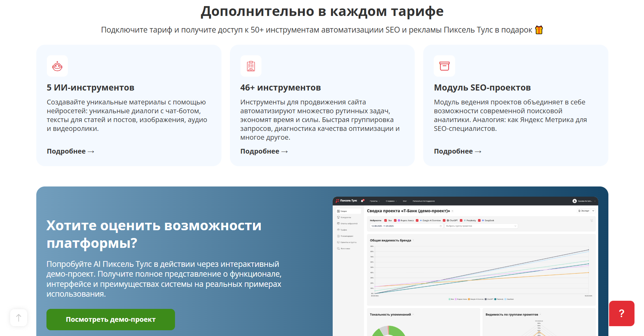Toggle the DeepSeek checkbox in Нейросети filter
Viewport: 644px width, 336px height.
(x=479, y=220)
